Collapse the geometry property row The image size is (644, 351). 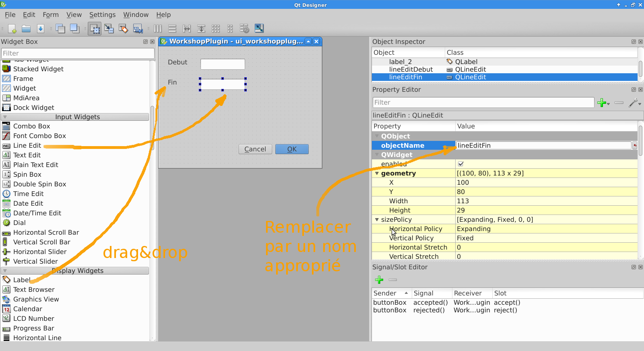tap(377, 173)
